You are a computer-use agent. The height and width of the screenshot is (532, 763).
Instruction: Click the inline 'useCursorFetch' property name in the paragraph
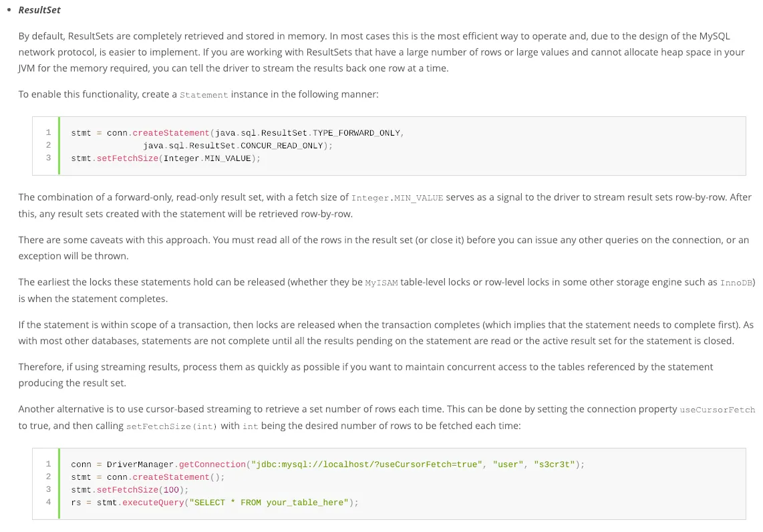point(718,410)
